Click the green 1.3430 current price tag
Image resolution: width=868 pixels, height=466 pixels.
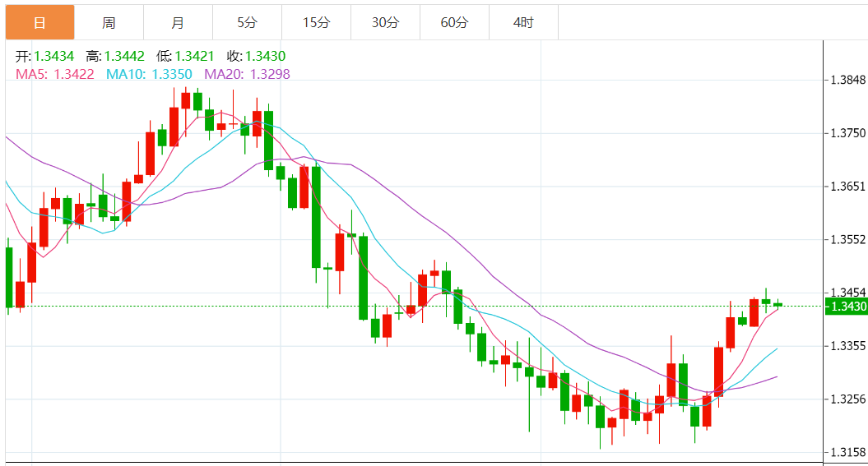(847, 307)
